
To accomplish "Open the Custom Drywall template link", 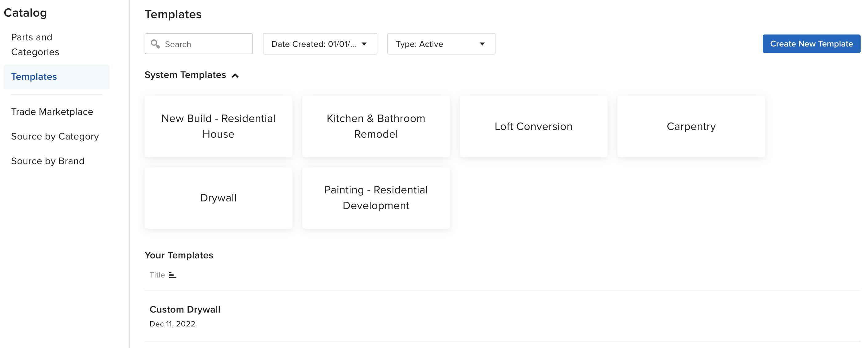I will [x=185, y=309].
